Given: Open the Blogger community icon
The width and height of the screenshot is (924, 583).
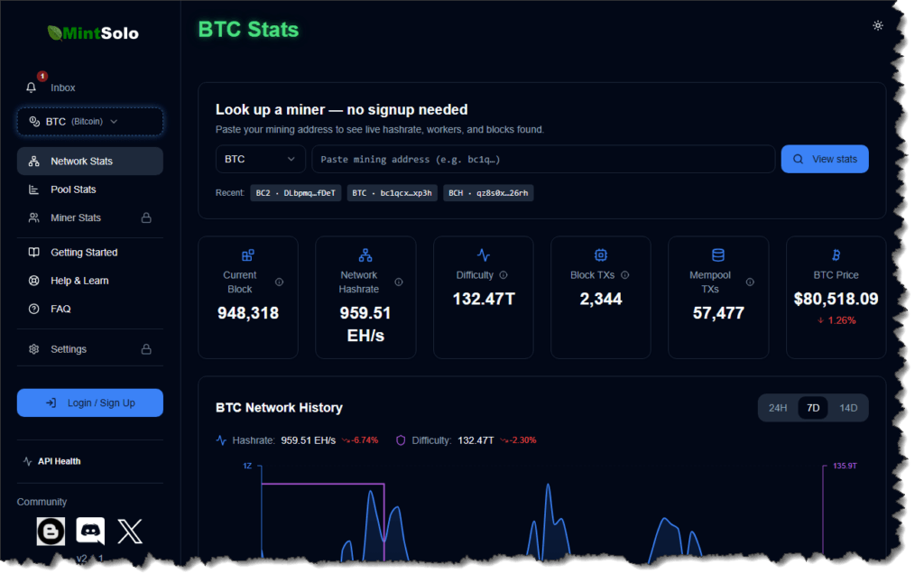Looking at the screenshot, I should point(51,532).
